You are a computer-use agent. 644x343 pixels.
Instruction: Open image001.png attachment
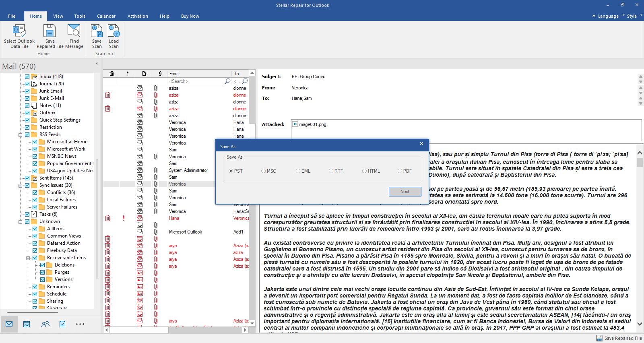[x=309, y=124]
